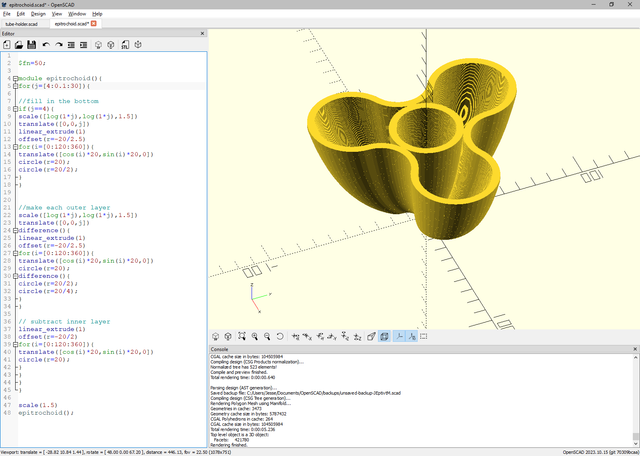Screen dimensions: 640x456
Task: Switch the viewport to the Right view
Action: [295, 336]
